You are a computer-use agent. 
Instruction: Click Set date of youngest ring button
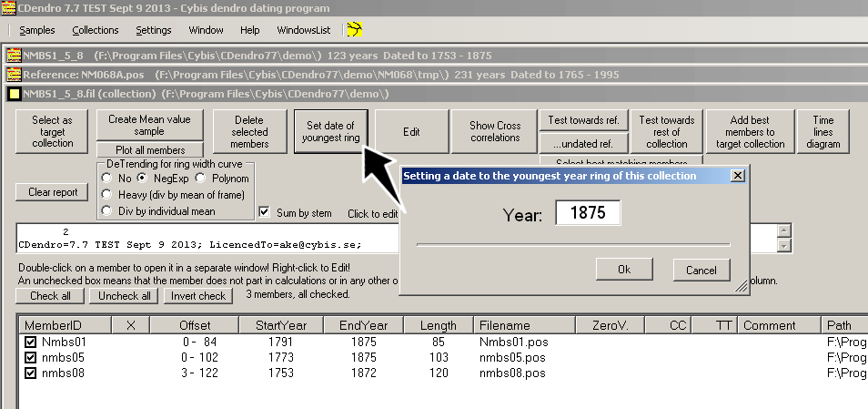pos(330,132)
